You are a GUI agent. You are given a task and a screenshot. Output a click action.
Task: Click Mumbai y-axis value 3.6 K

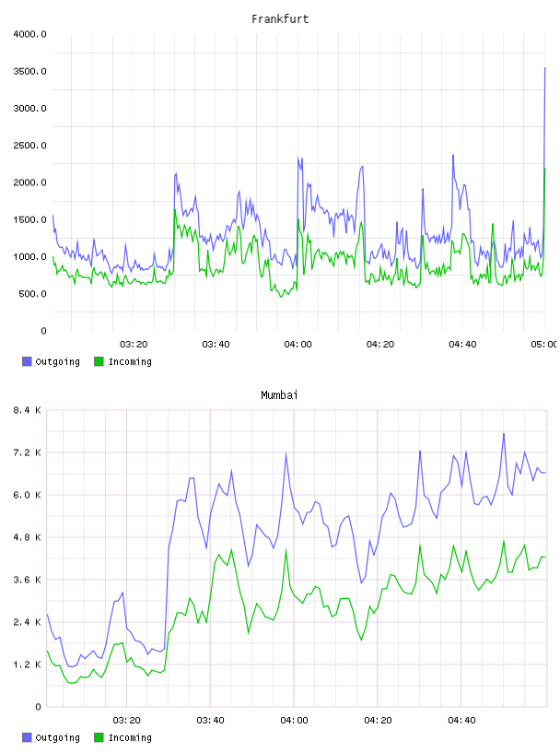point(28,580)
